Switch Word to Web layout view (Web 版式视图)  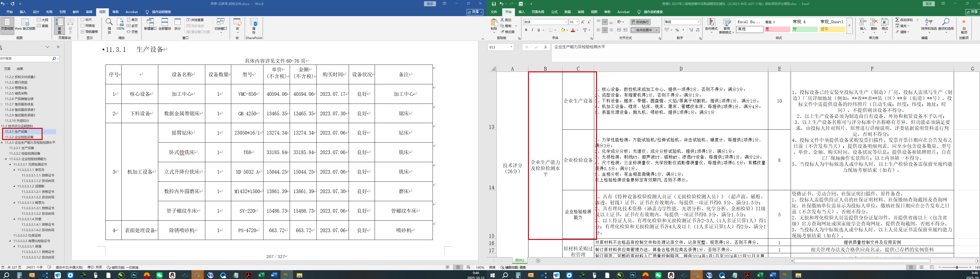25,24
